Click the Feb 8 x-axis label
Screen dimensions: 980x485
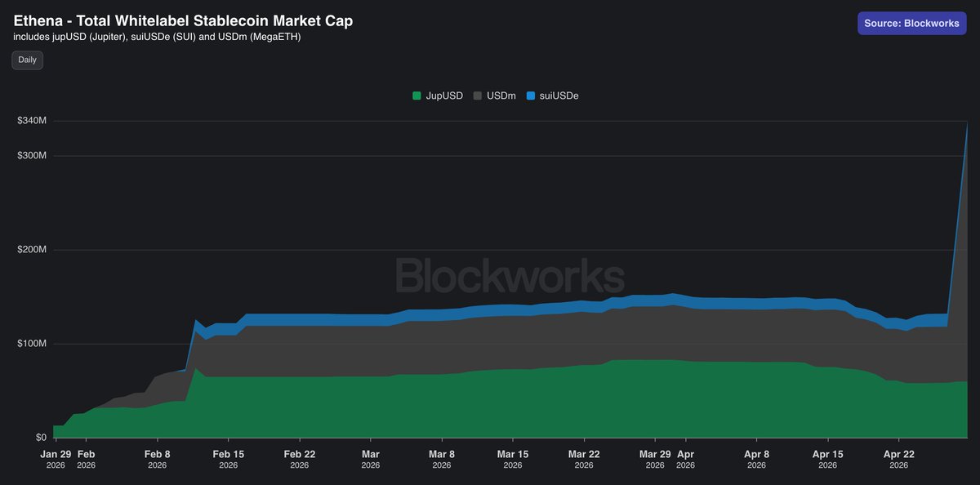157,459
